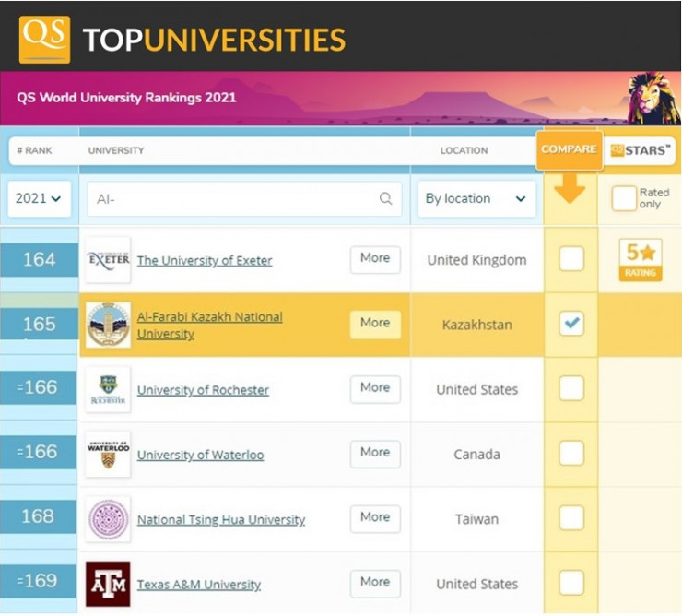Screen dimensions: 682x616
Task: Click the Al-Farabi Kazakh National University emblem
Action: [108, 325]
